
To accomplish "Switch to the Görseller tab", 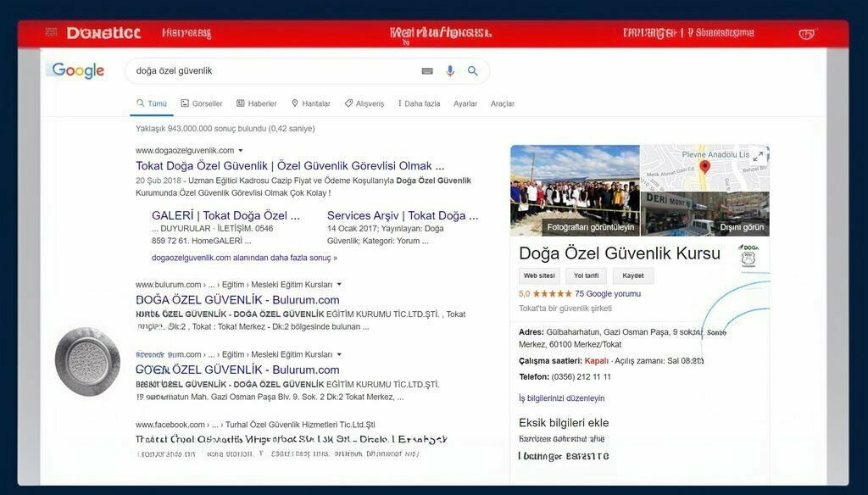I will (202, 103).
